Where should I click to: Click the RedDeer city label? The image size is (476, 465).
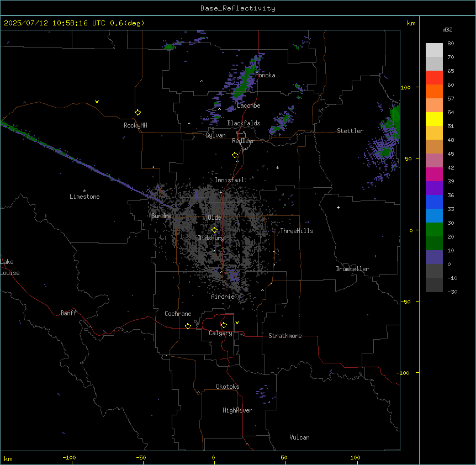[243, 141]
